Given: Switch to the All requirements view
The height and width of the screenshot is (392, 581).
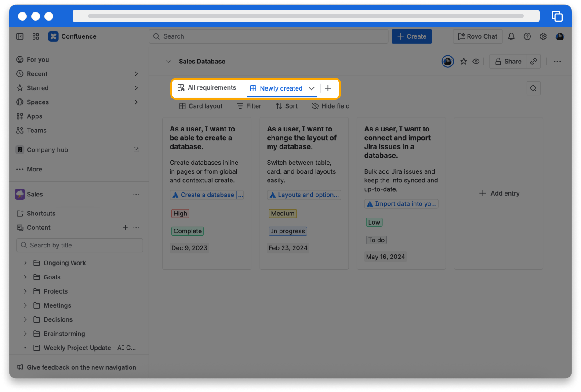Looking at the screenshot, I should [x=207, y=88].
